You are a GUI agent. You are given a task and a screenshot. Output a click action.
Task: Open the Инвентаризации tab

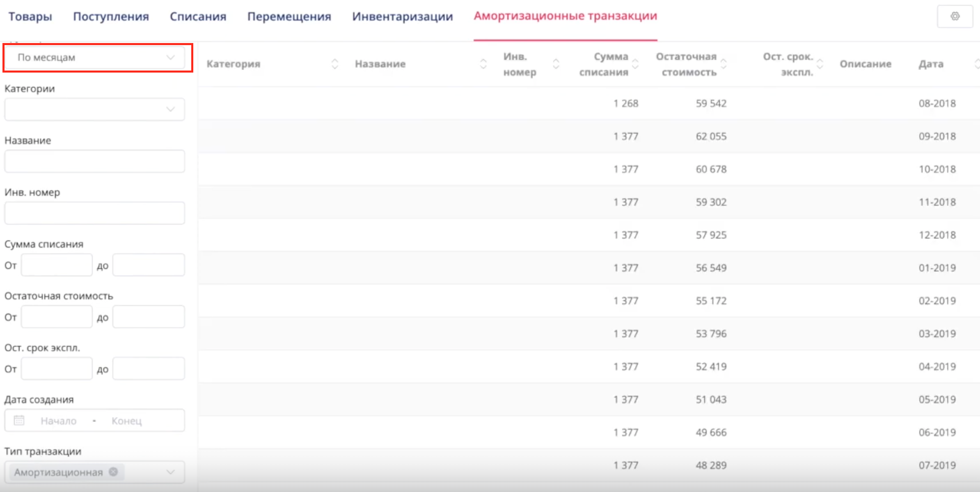coord(402,16)
